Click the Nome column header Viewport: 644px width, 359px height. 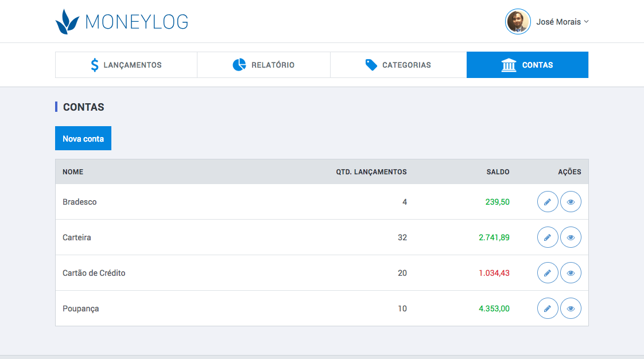pos(73,172)
